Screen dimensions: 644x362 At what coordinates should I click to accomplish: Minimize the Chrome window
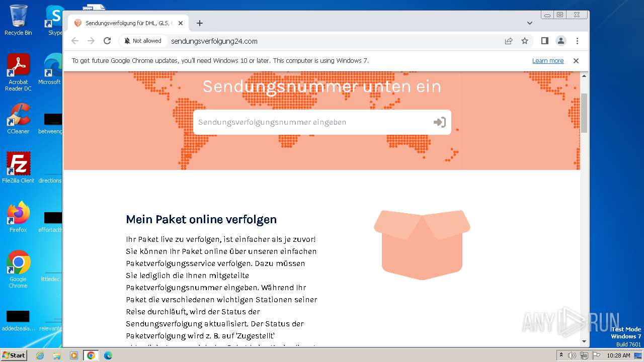(x=547, y=15)
